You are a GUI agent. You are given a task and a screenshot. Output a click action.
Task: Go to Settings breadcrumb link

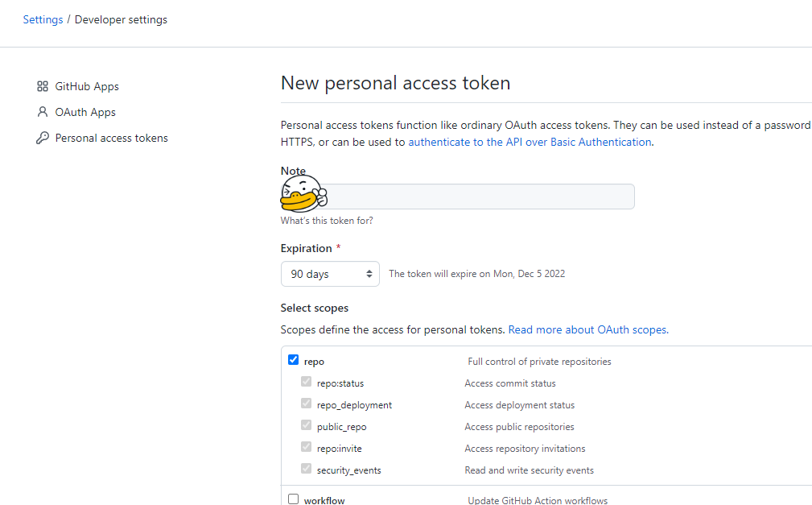(x=43, y=19)
